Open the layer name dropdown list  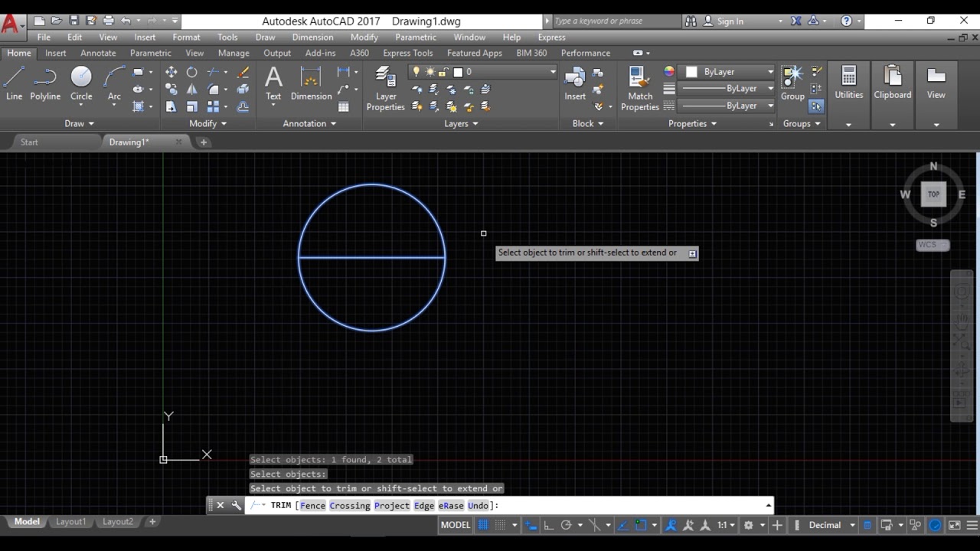552,72
